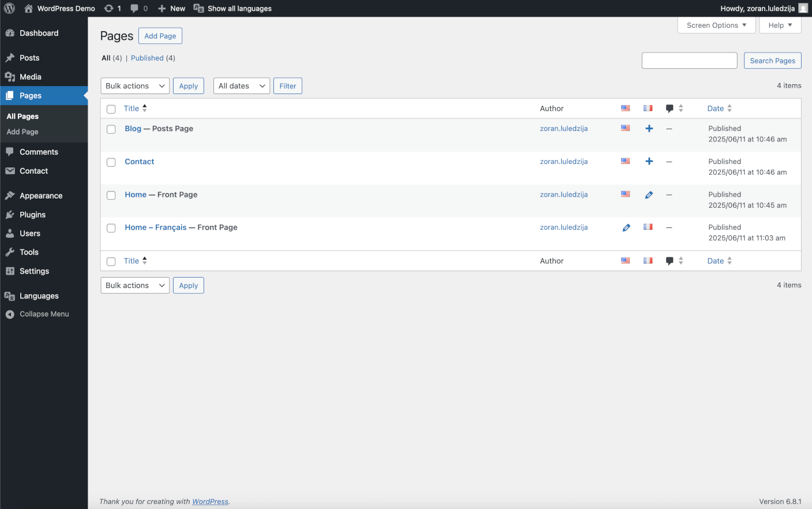Image resolution: width=812 pixels, height=509 pixels.
Task: Select the Blog page checkbox
Action: [111, 129]
